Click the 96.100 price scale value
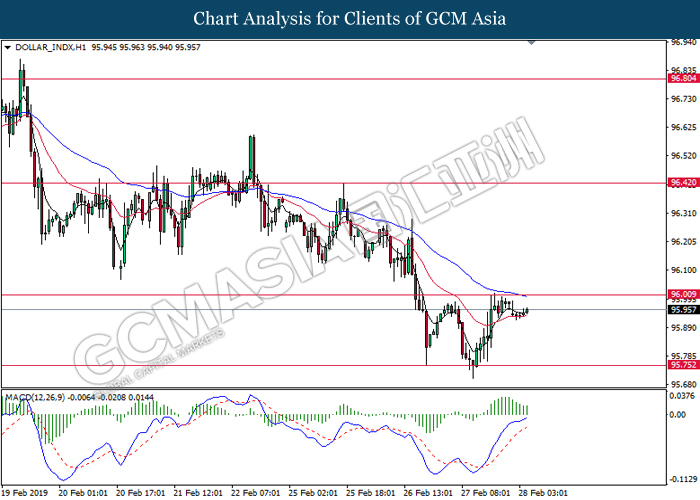Viewport: 700px width, 500px height. point(684,270)
